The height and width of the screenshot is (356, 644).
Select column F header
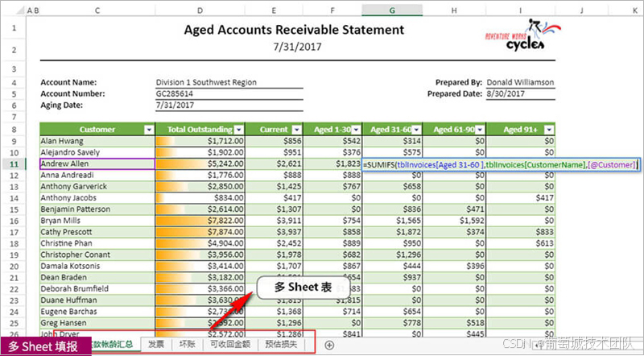pyautogui.click(x=332, y=10)
